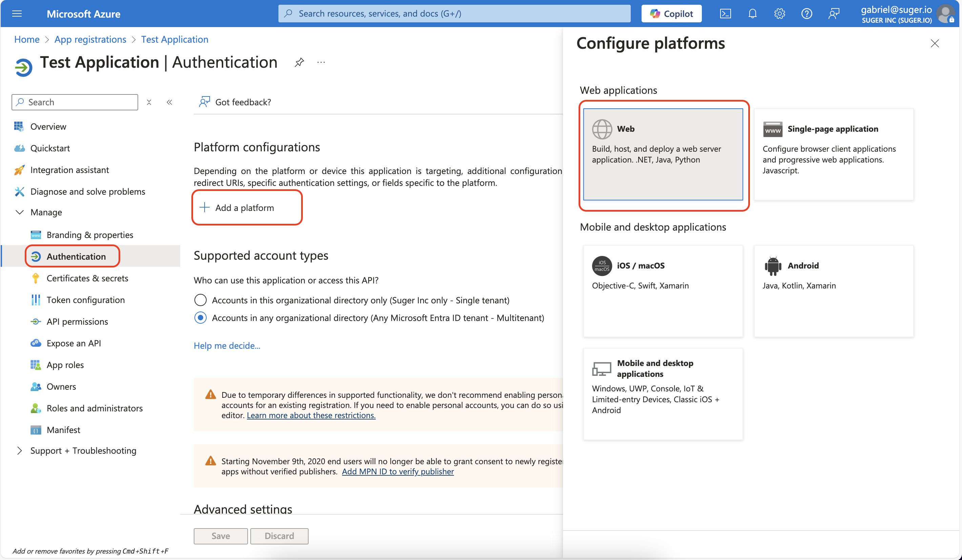962x560 pixels.
Task: Select single tenant accounts radio option
Action: [201, 300]
